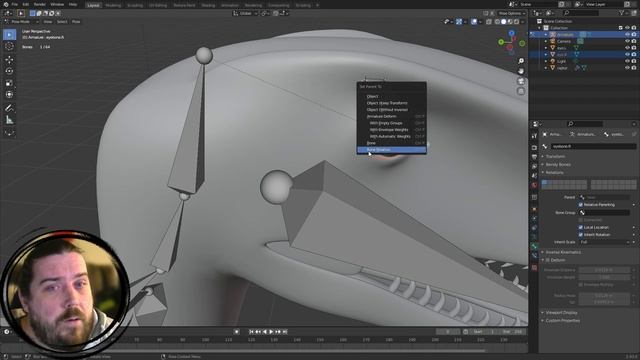
Task: Toggle visibility eye for Armature object
Action: (x=627, y=35)
